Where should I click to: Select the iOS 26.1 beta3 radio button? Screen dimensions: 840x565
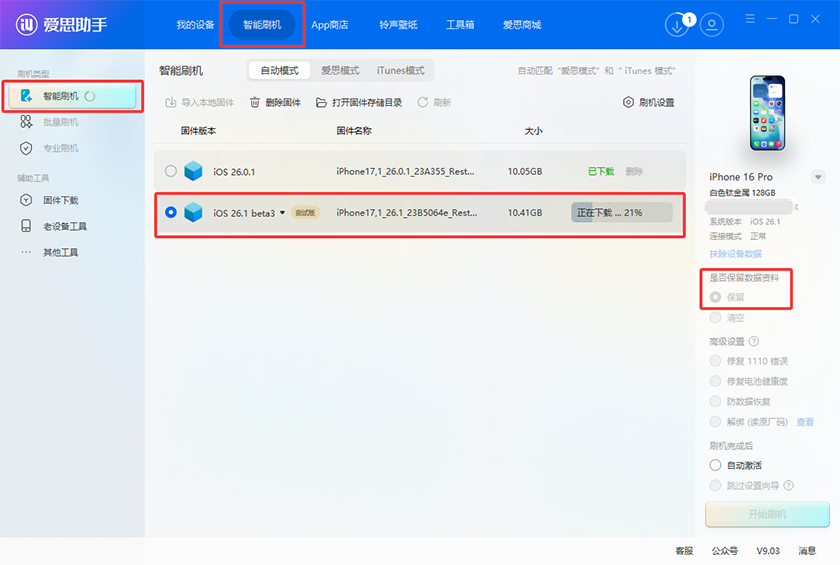(171, 212)
